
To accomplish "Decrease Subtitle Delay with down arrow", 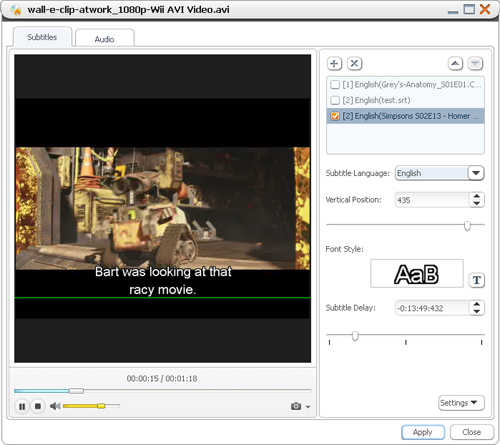I will (477, 312).
